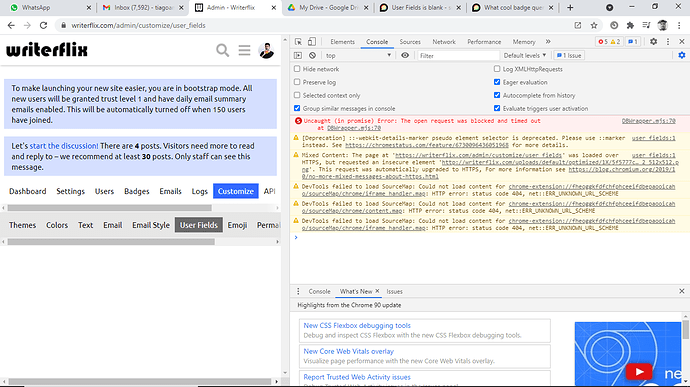The width and height of the screenshot is (690, 387).
Task: Activate the DevTools inspect element icon
Action: (298, 42)
